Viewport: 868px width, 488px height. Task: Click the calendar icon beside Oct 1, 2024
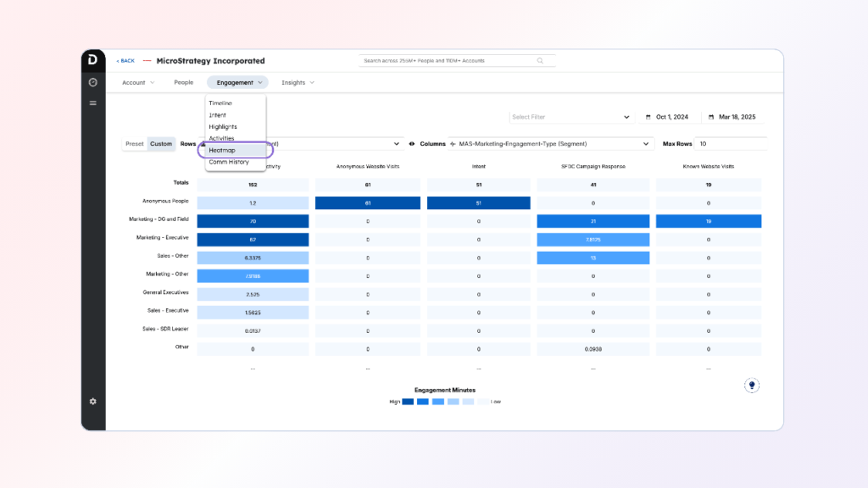648,117
